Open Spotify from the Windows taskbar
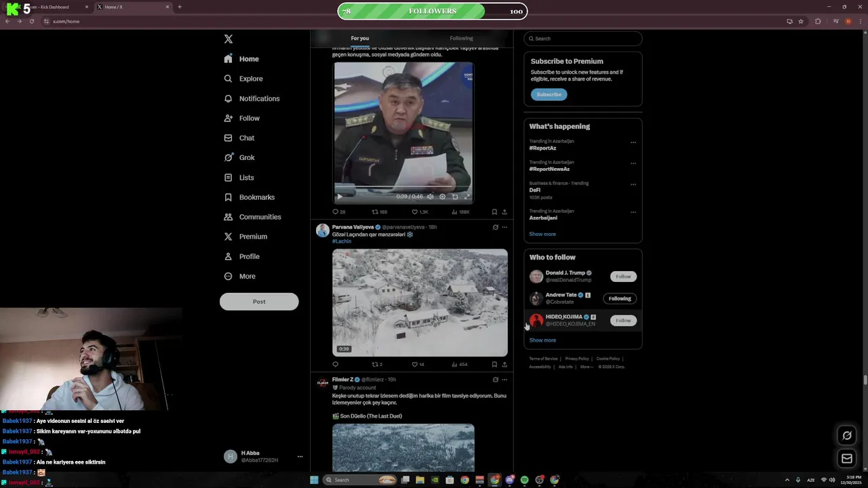This screenshot has height=488, width=868. click(x=524, y=480)
